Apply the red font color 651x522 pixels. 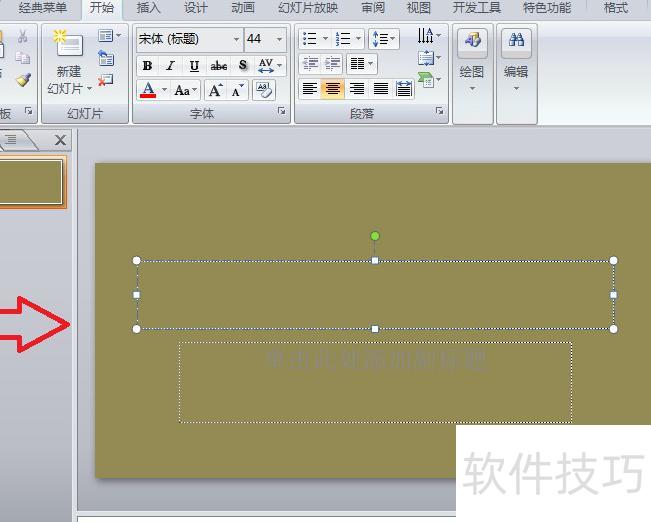[148, 90]
